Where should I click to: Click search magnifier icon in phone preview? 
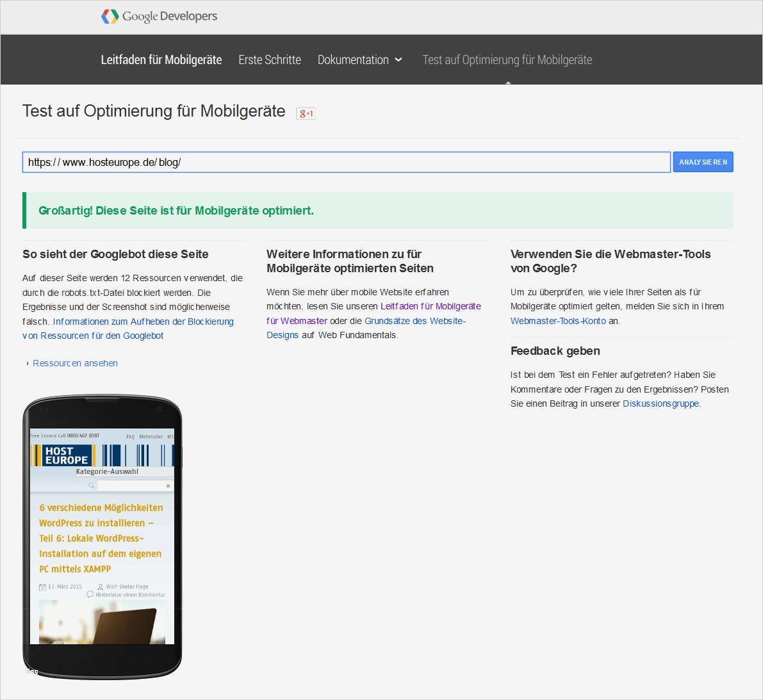[x=92, y=485]
